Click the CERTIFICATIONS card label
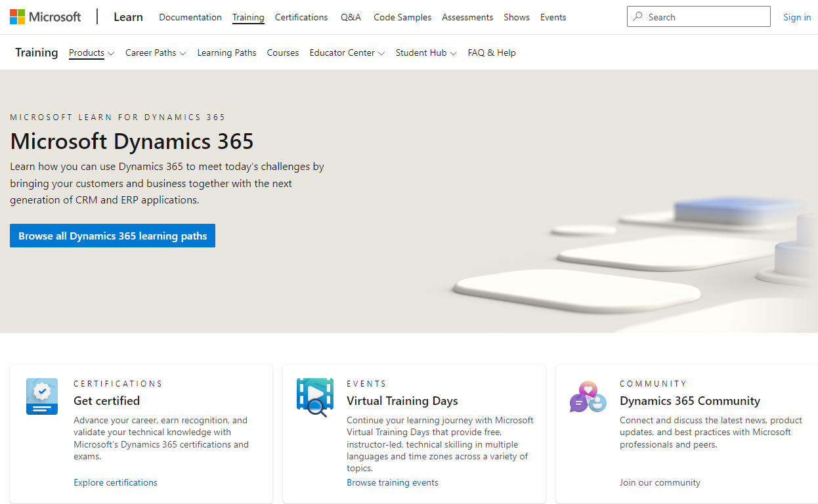The width and height of the screenshot is (818, 504). tap(118, 384)
